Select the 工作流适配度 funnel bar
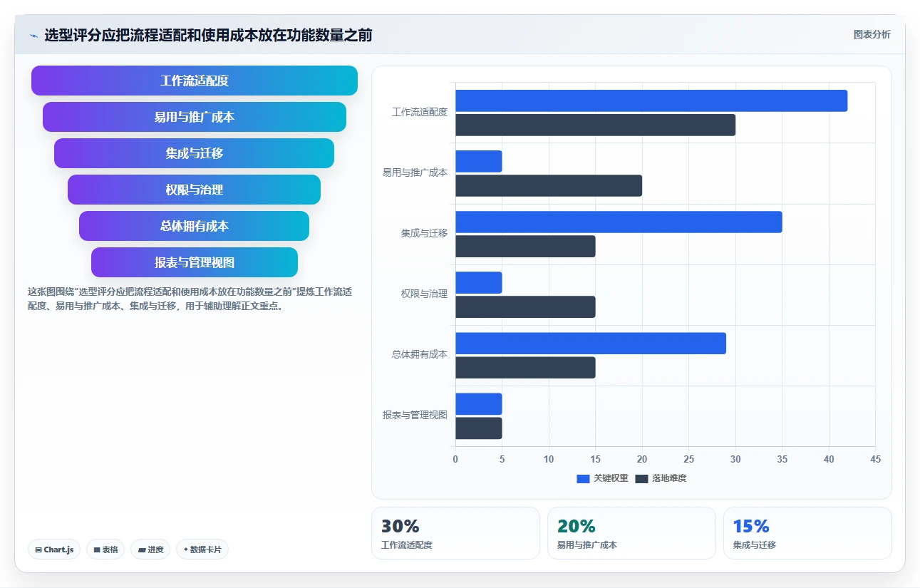Image resolution: width=920 pixels, height=588 pixels. click(195, 81)
